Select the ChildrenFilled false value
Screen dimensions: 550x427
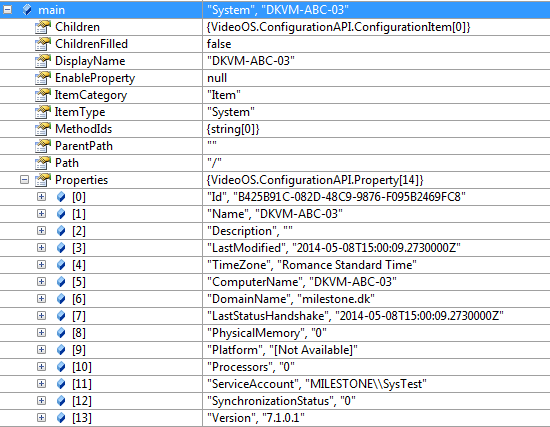click(219, 44)
